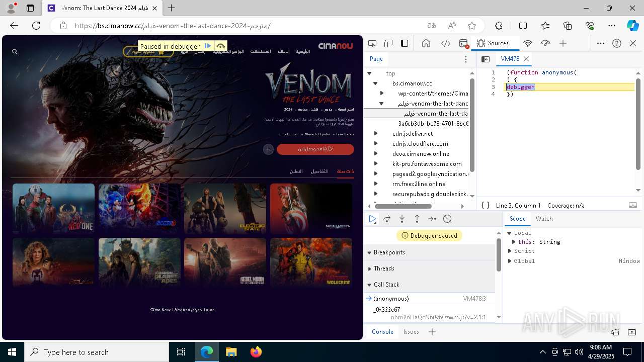Add more tools with plus icon
Viewport: 644px width, 362px height.
click(x=563, y=43)
